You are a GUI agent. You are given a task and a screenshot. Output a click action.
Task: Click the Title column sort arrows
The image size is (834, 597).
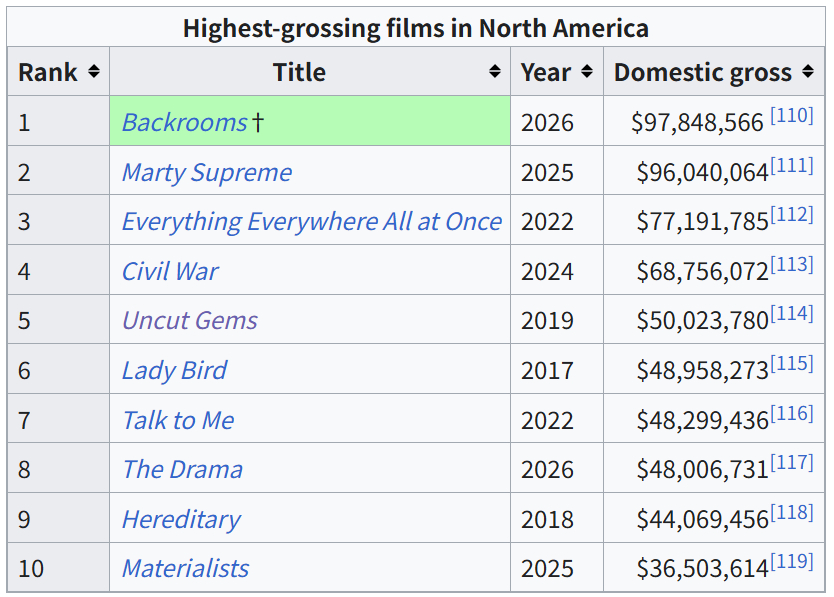(495, 71)
